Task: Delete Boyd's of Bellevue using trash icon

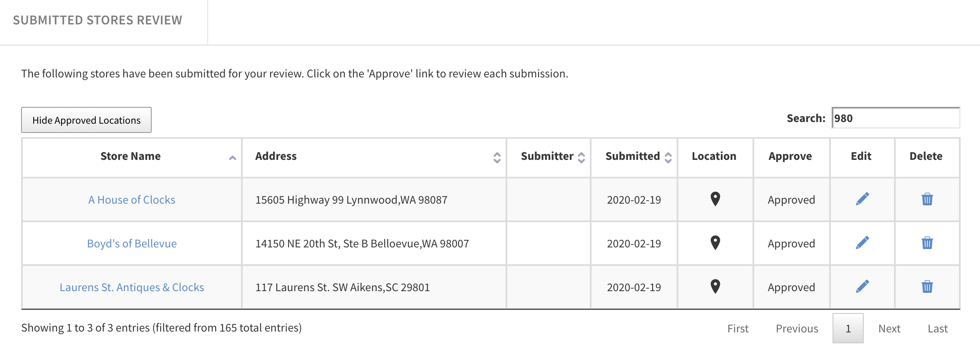Action: tap(927, 243)
